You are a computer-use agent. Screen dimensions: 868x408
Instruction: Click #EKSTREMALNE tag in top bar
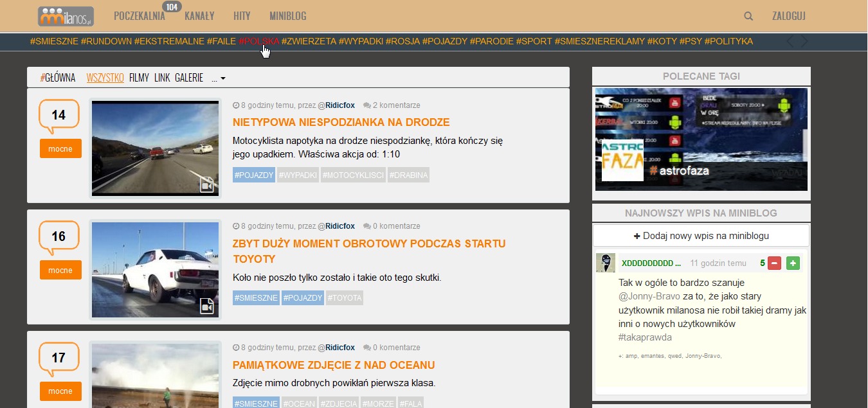pos(169,41)
